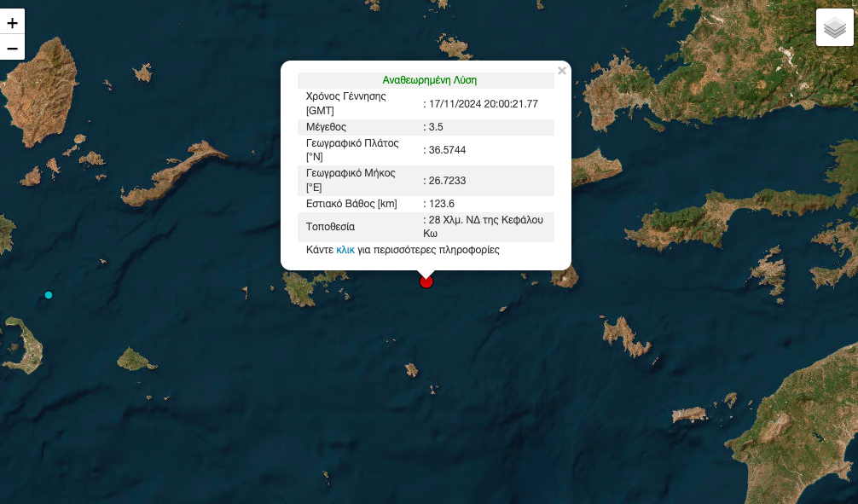Click the Γεωγραφικό Πλάτος [°N] label
This screenshot has height=504, width=858.
pyautogui.click(x=352, y=150)
